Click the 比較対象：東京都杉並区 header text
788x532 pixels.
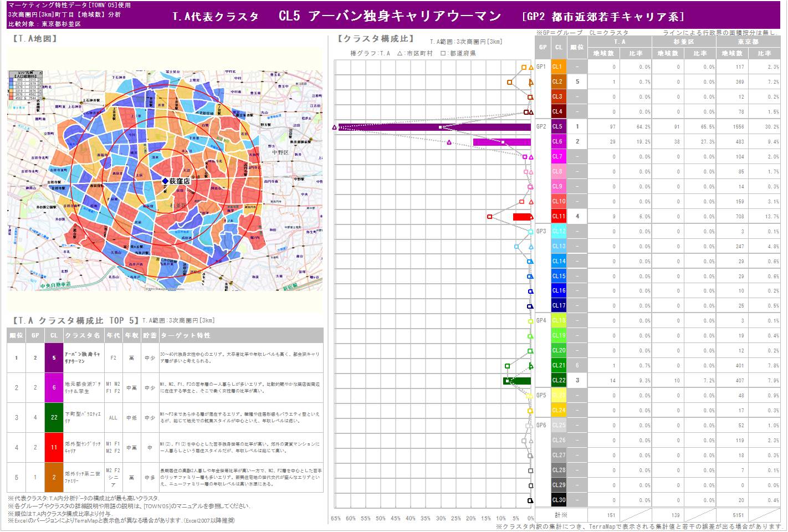[x=45, y=24]
